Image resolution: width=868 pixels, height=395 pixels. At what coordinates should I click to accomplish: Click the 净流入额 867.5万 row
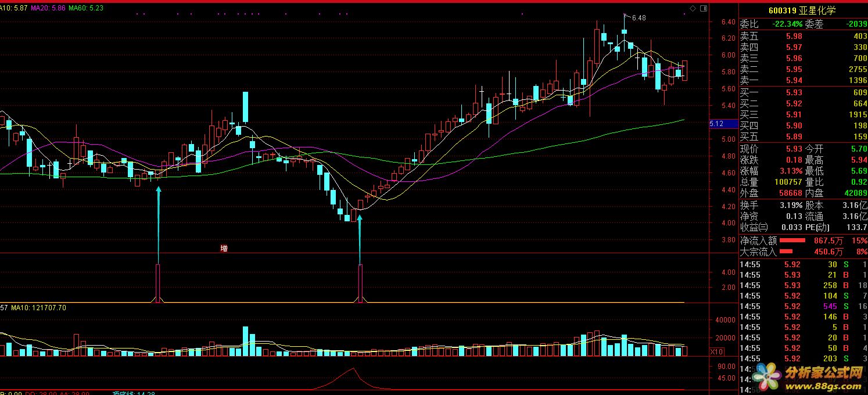pos(804,240)
